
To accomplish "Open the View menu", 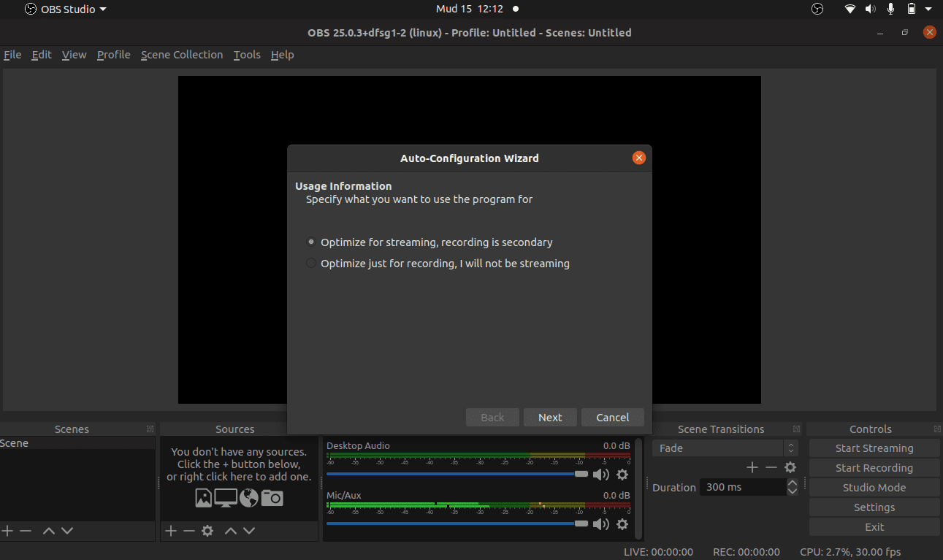I will pyautogui.click(x=74, y=55).
